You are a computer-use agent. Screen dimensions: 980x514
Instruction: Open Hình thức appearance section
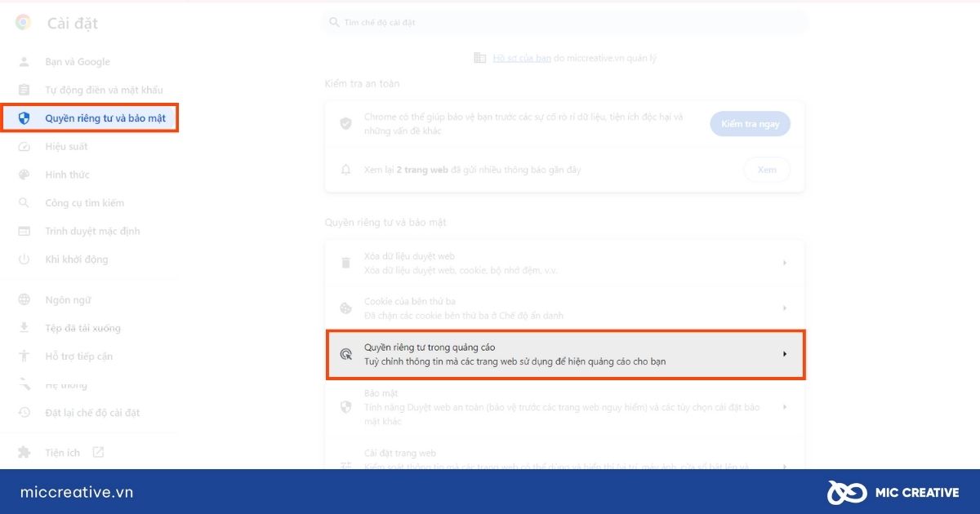tap(67, 175)
